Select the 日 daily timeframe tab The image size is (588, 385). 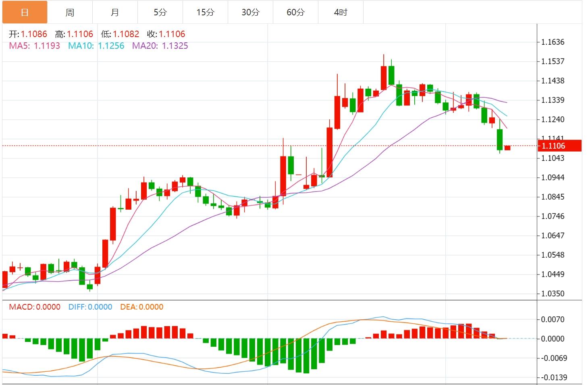[x=25, y=12]
